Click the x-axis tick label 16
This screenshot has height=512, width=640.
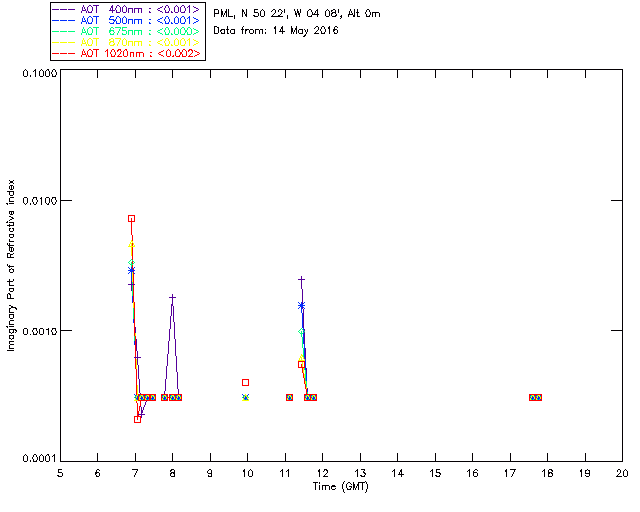point(472,473)
